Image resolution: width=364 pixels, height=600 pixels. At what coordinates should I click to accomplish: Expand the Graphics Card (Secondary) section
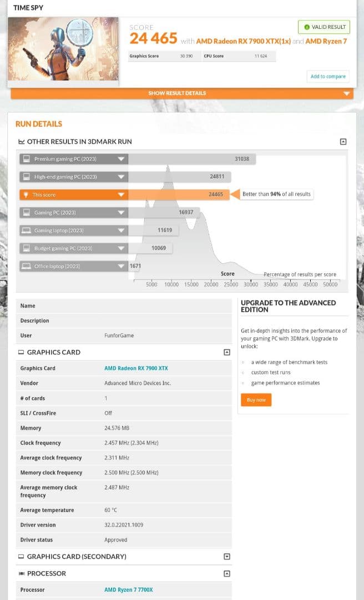(226, 556)
